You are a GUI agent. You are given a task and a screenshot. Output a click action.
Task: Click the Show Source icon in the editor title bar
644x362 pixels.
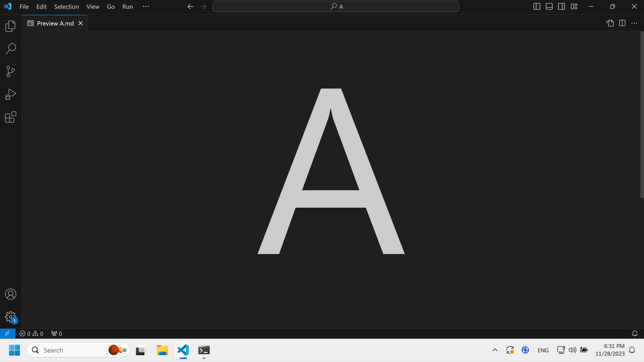610,23
